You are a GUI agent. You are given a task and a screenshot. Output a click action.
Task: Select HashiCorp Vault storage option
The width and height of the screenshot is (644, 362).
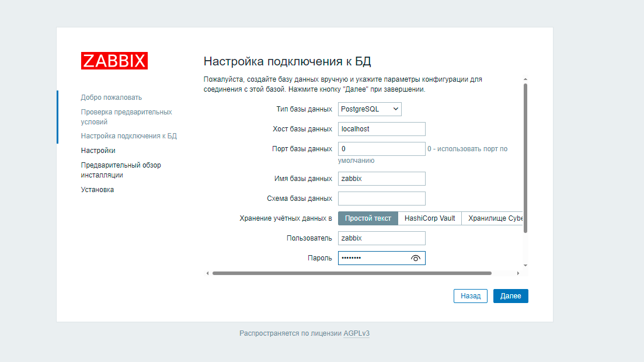(430, 218)
